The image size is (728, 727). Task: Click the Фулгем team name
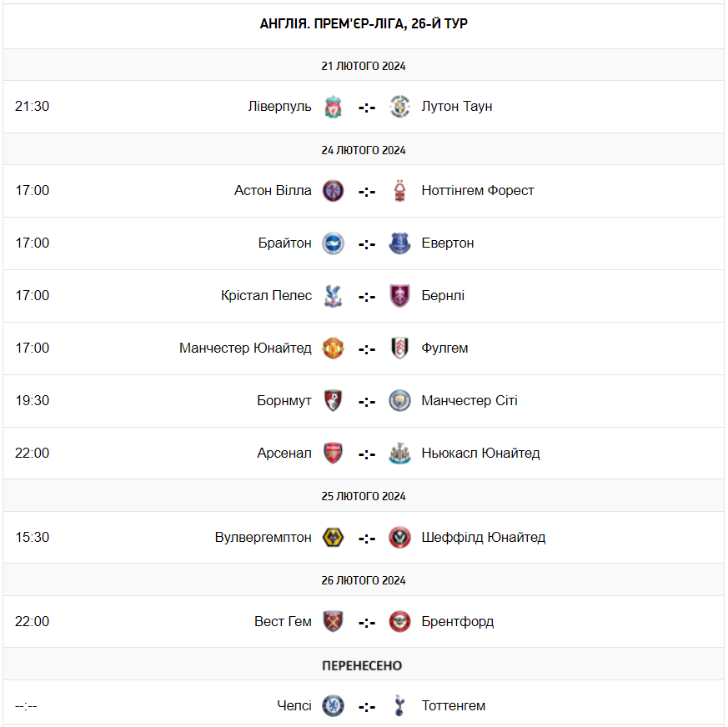445,348
